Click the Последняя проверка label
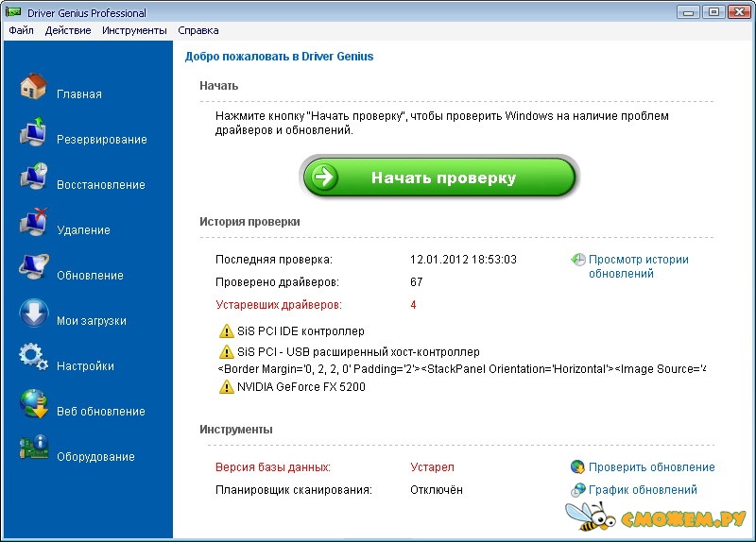The image size is (756, 542). point(274,260)
